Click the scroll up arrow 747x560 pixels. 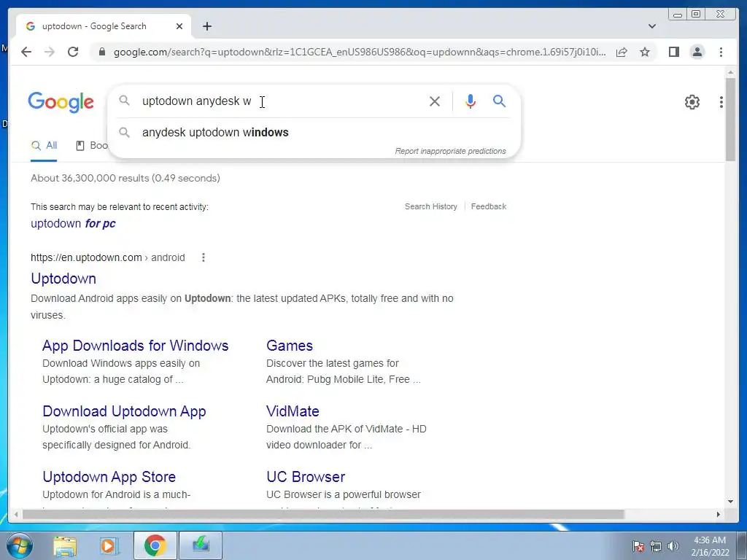point(730,72)
